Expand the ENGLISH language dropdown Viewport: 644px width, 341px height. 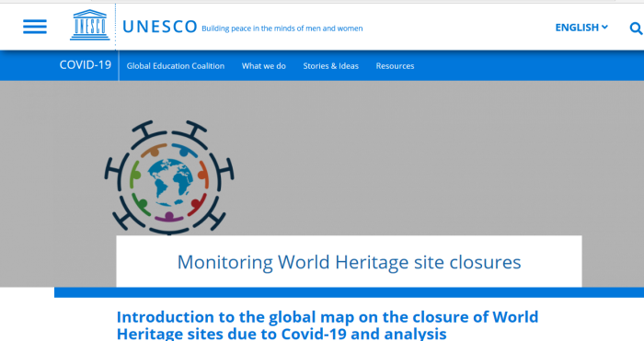581,28
